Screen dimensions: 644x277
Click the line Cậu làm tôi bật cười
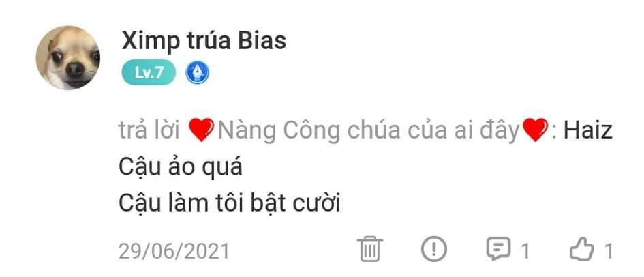pyautogui.click(x=230, y=203)
